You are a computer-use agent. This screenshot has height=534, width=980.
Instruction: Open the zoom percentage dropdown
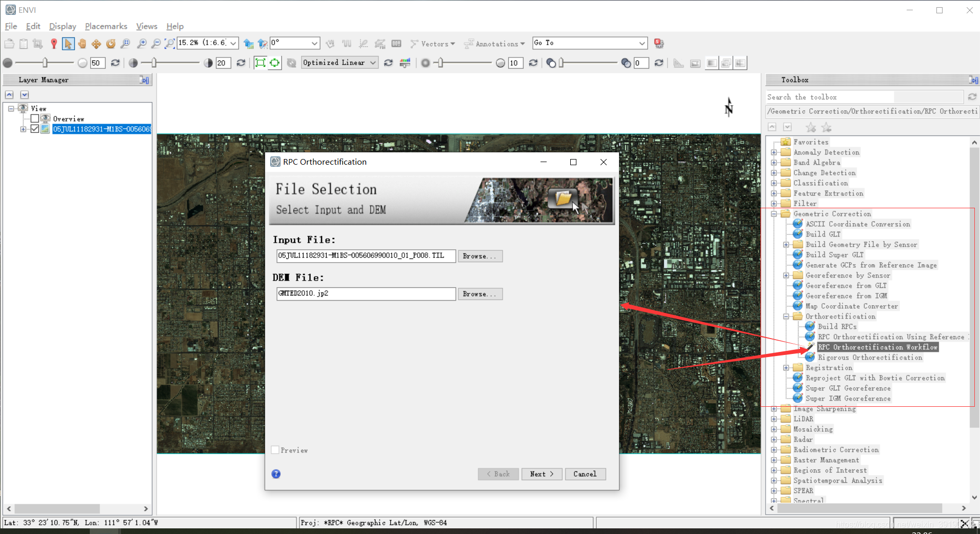click(233, 43)
